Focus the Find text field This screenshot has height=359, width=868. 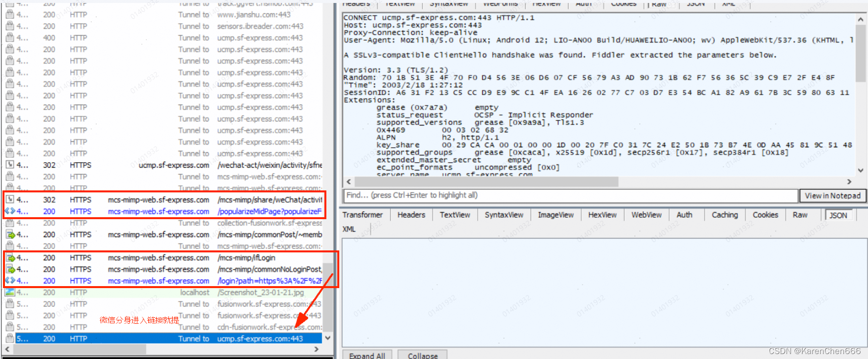[x=570, y=195]
